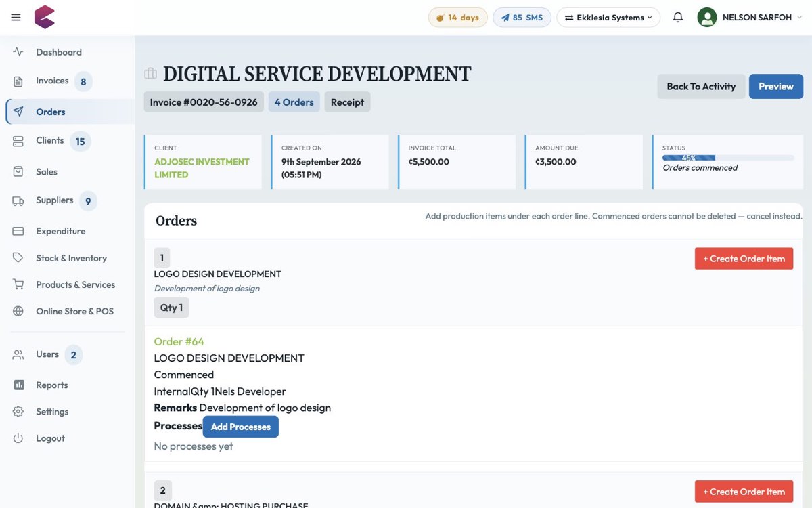Open client ADJOSEC INVESTMENT LIMITED
The width and height of the screenshot is (812, 508).
pos(202,168)
